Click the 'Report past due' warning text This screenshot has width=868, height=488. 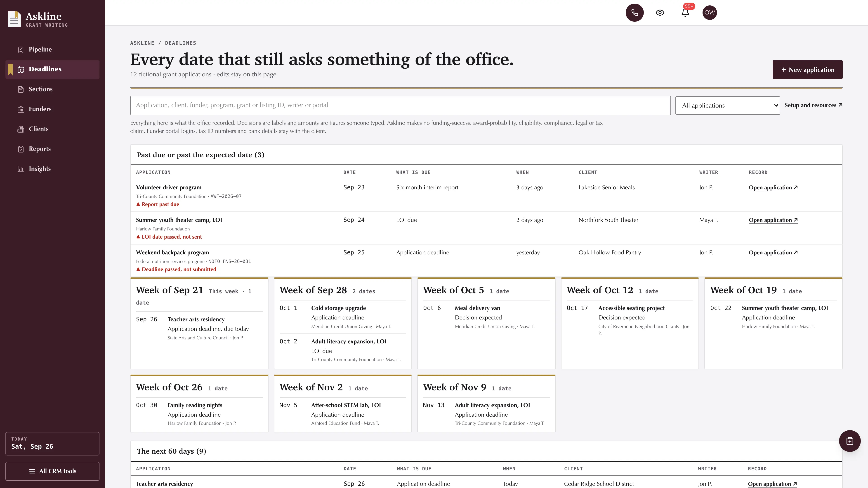(160, 204)
